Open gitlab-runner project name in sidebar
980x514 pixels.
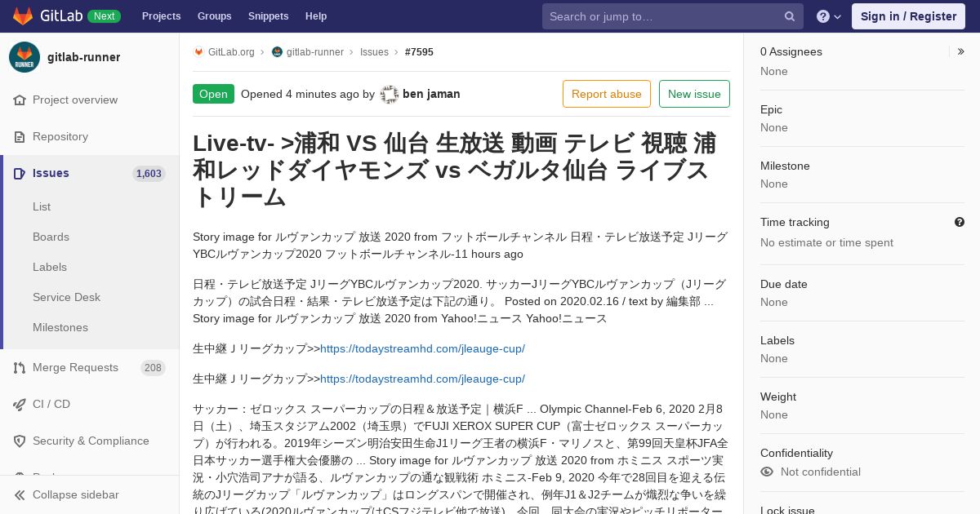click(x=83, y=57)
